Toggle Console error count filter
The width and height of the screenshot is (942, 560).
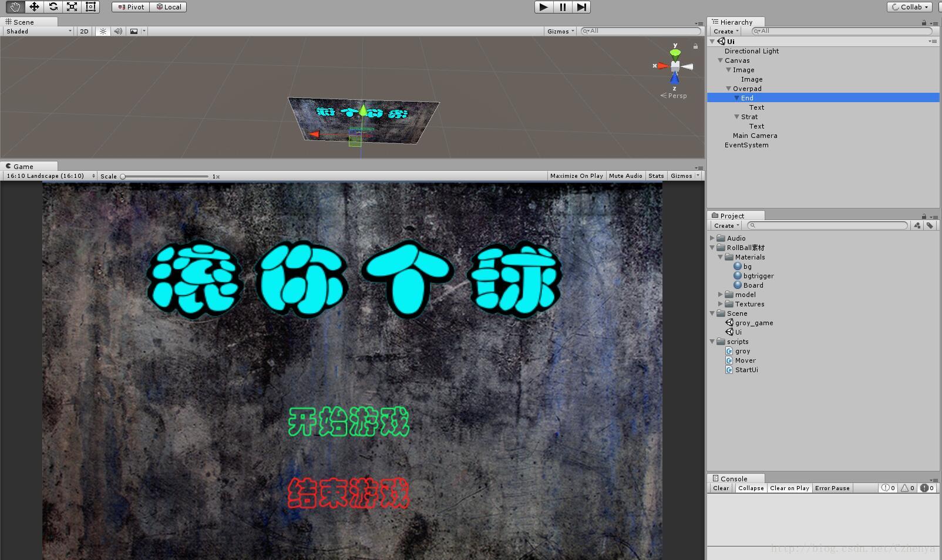pos(927,488)
